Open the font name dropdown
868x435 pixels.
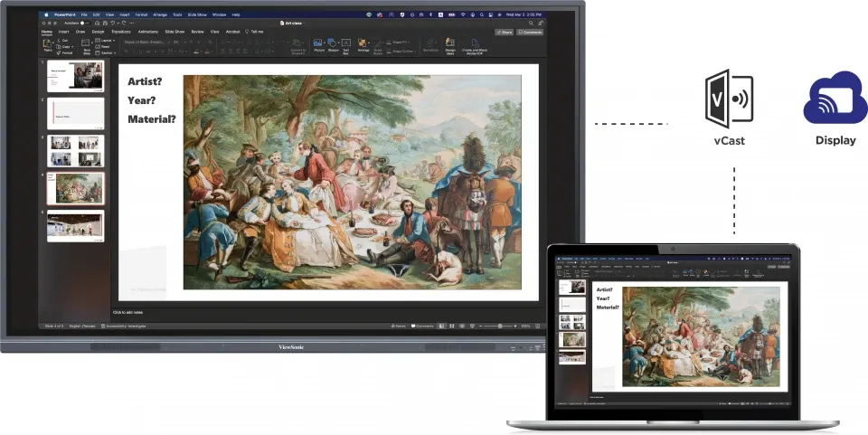pyautogui.click(x=145, y=42)
